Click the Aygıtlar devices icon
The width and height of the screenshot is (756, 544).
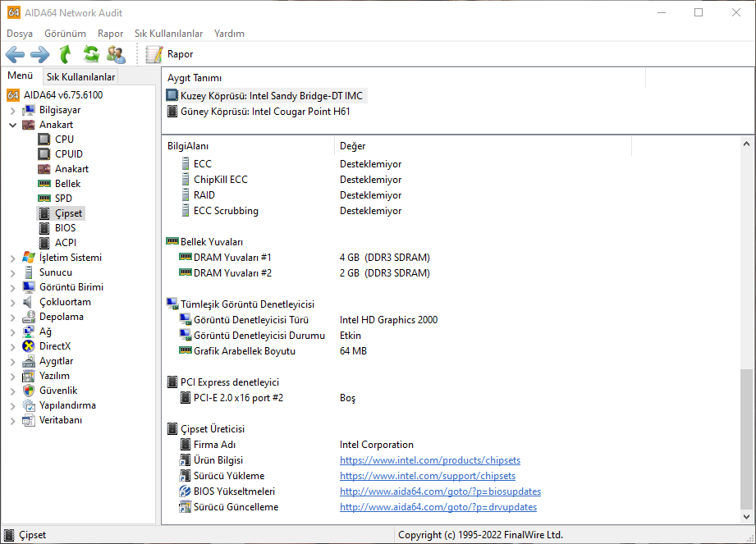29,361
